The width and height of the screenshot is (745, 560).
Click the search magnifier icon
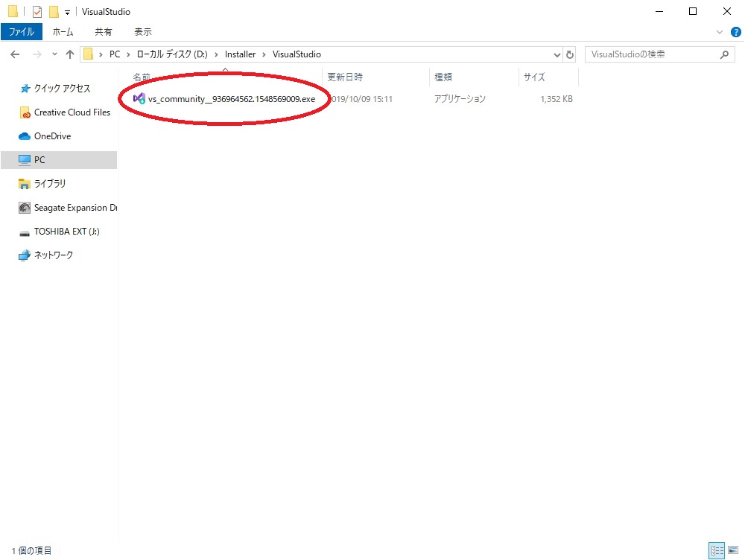(x=725, y=54)
